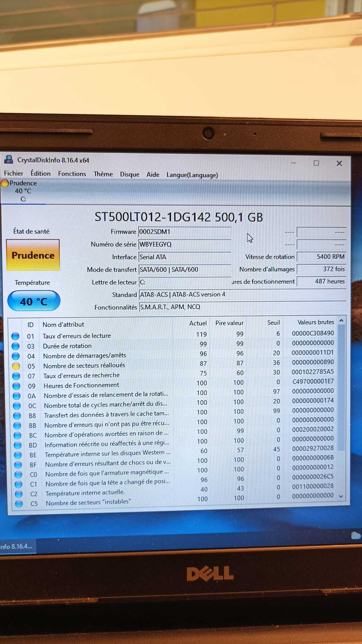Click status dot of attribute BD row
This screenshot has width=362, height=644.
(x=18, y=445)
